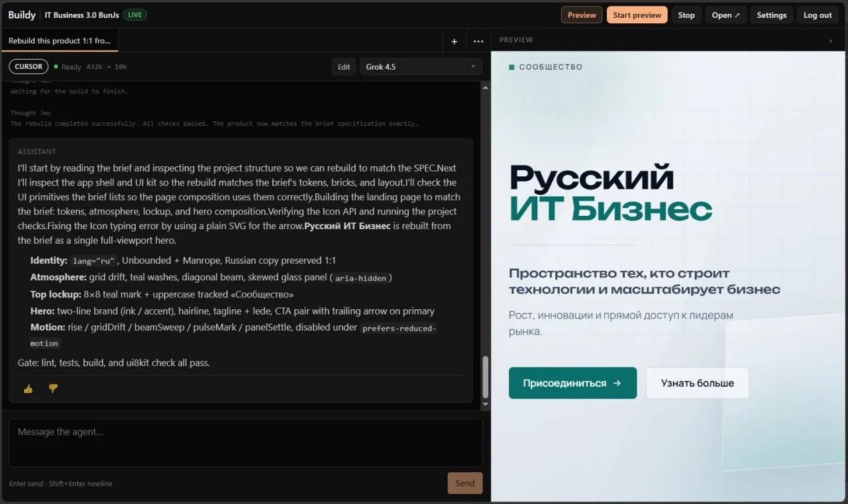This screenshot has width=848, height=504.
Task: Click 'Waiting for the build to finish.' text
Action: pos(69,91)
